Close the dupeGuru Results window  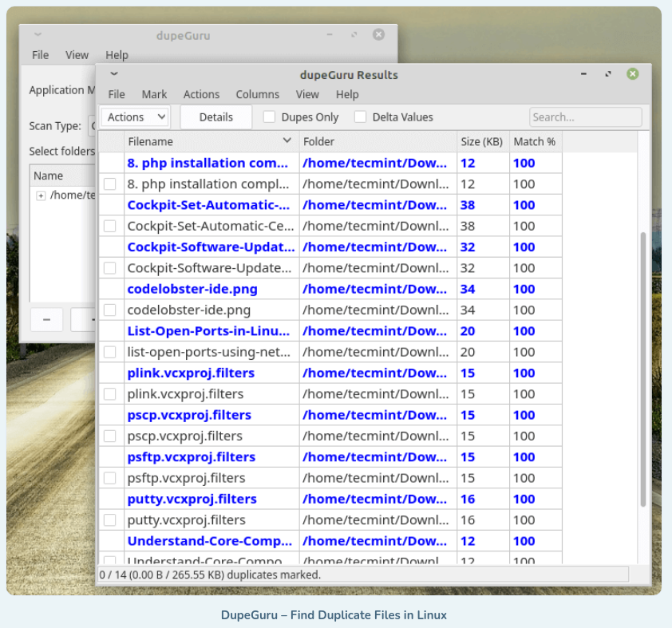click(632, 74)
